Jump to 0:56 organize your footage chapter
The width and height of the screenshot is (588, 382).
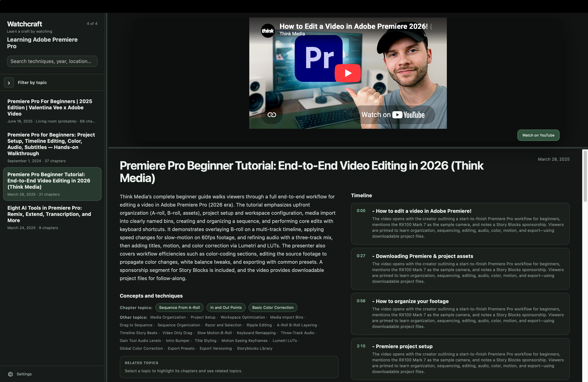tap(460, 314)
